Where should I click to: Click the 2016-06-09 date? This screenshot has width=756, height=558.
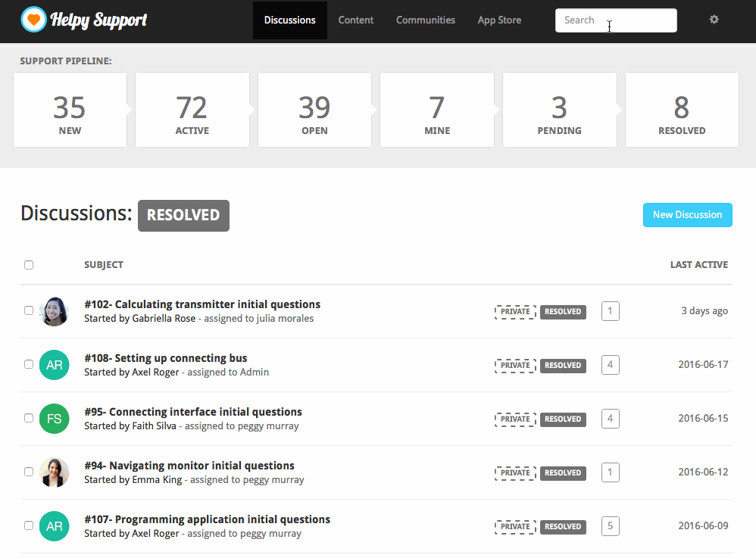click(704, 525)
